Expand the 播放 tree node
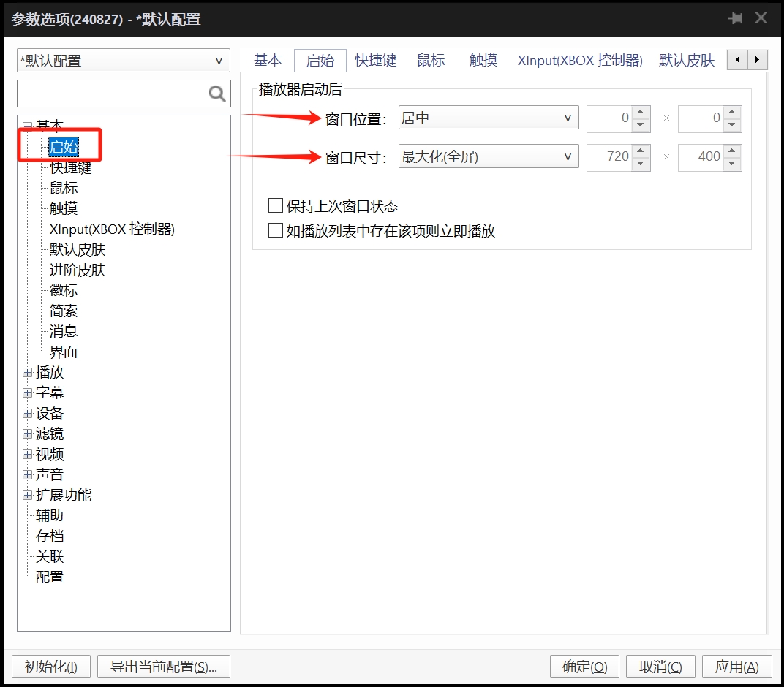The width and height of the screenshot is (784, 687). tap(28, 372)
